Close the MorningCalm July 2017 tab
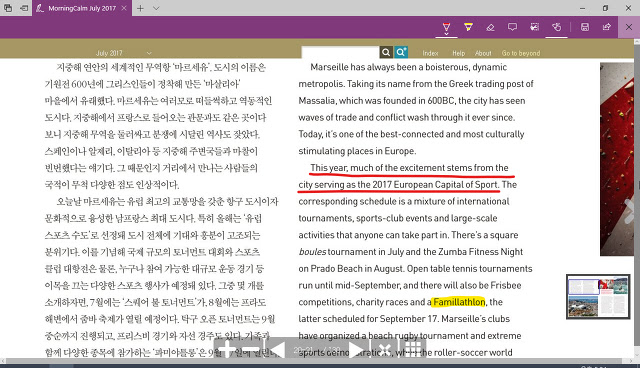The width and height of the screenshot is (640, 368). click(x=124, y=8)
